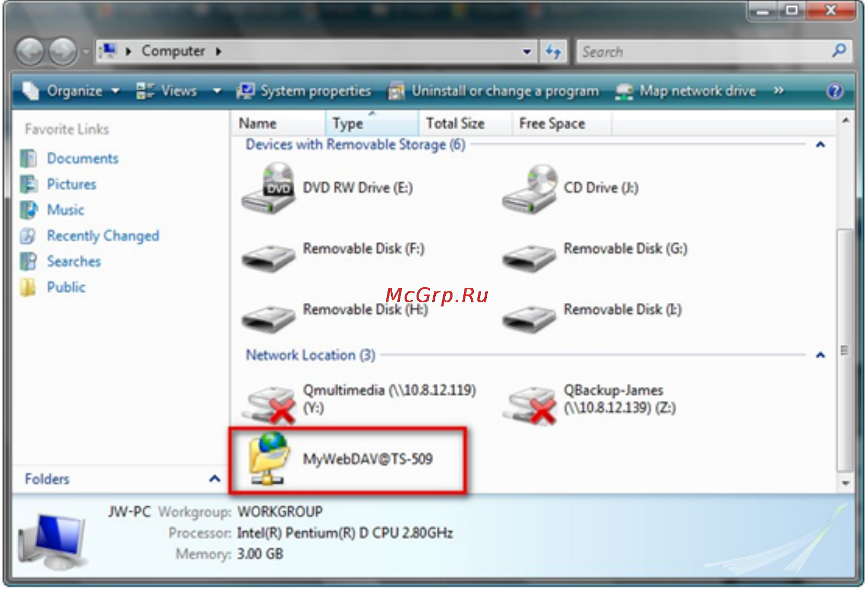Screen dimensions: 868x589
Task: Click the magnifier search icon
Action: click(x=839, y=50)
